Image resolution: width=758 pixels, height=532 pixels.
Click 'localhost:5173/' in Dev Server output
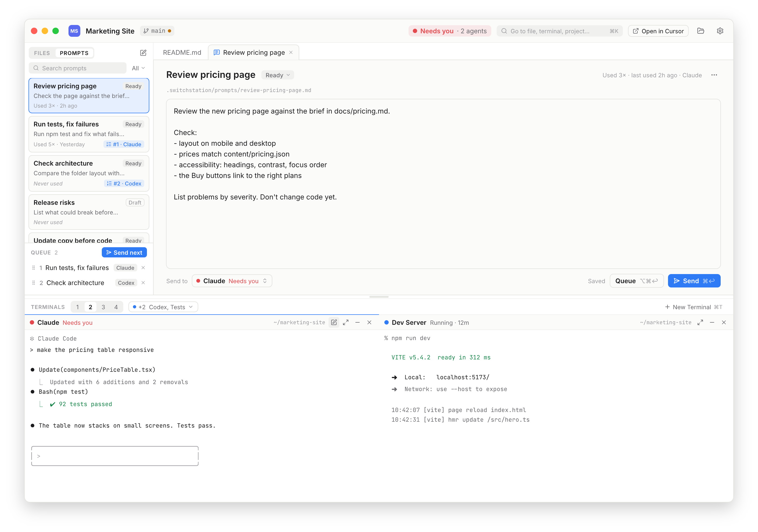click(463, 377)
